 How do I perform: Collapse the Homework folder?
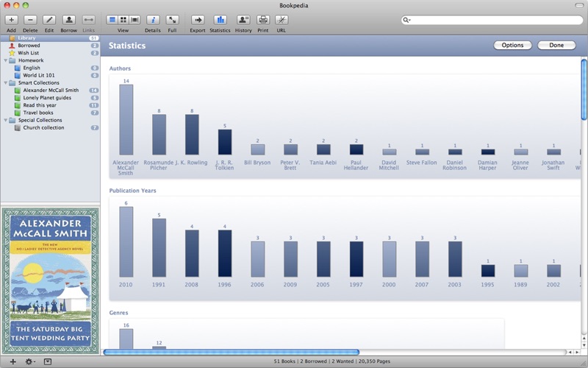click(6, 60)
